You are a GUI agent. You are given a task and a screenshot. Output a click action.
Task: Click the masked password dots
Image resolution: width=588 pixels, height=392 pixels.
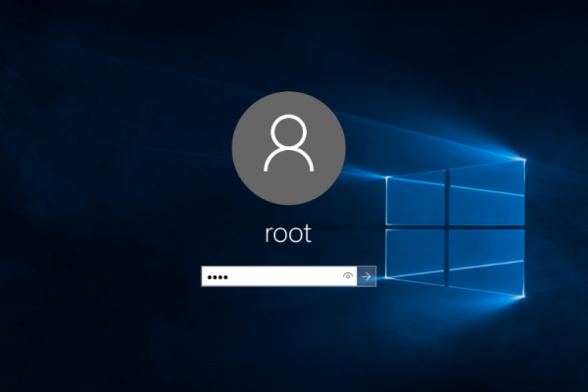218,277
